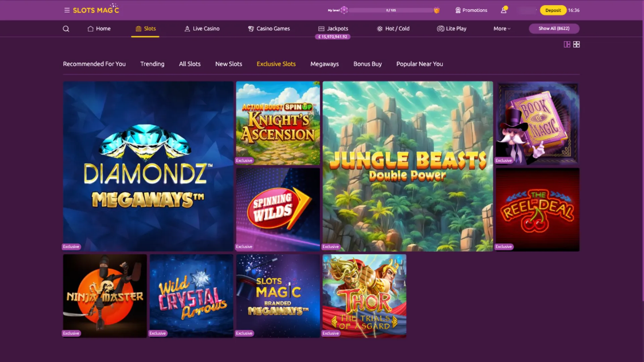Click Exclusive badge on Reel Deal

[x=504, y=247]
